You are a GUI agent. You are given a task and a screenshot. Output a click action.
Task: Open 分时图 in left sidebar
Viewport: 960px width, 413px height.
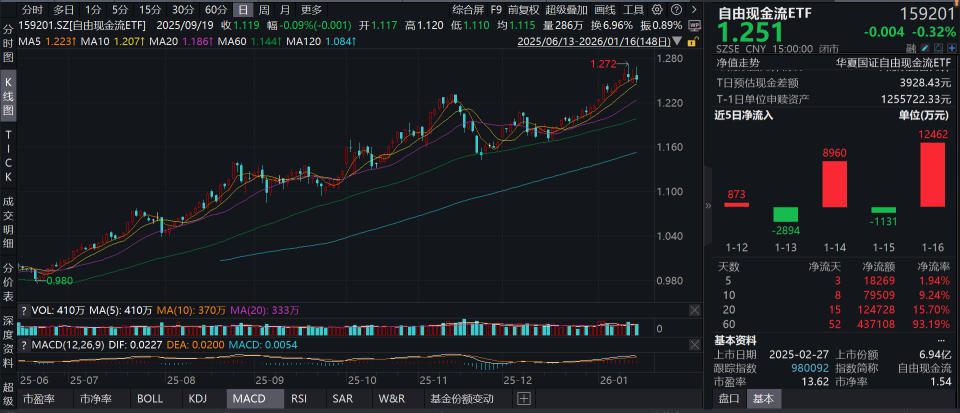pyautogui.click(x=9, y=43)
